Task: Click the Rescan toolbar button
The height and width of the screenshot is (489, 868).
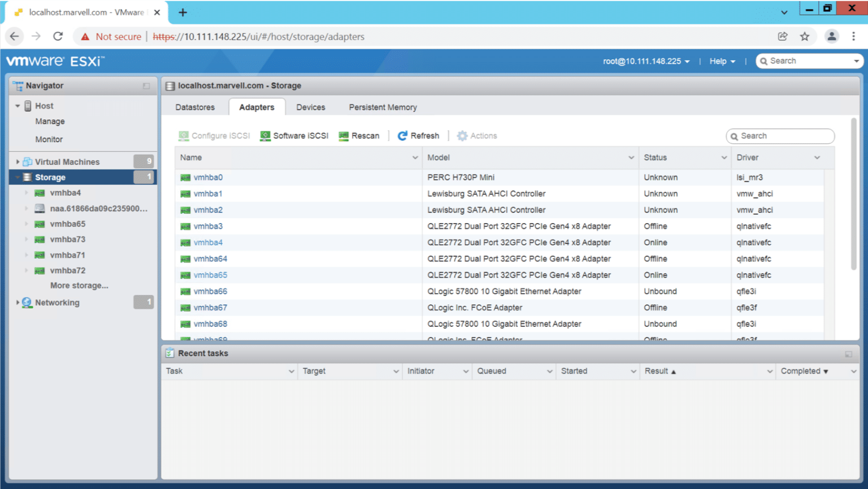Action: (x=359, y=136)
